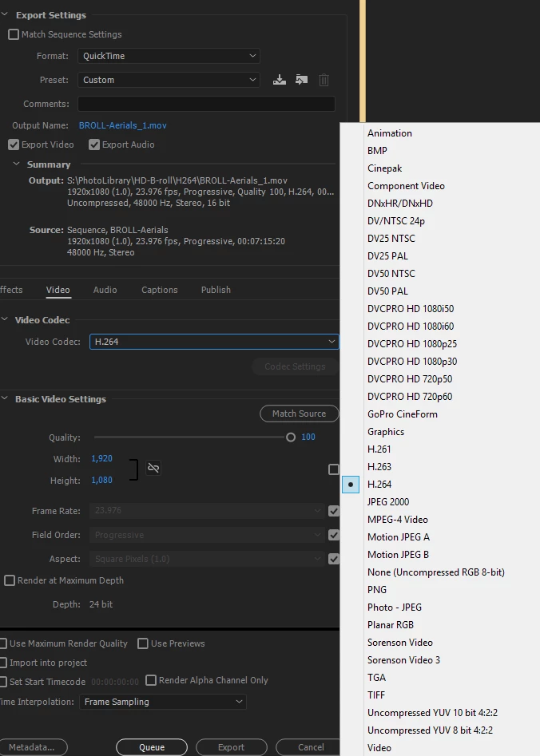Enable Render at Maximum Depth
Viewport: 540px width, 756px height.
[x=10, y=580]
